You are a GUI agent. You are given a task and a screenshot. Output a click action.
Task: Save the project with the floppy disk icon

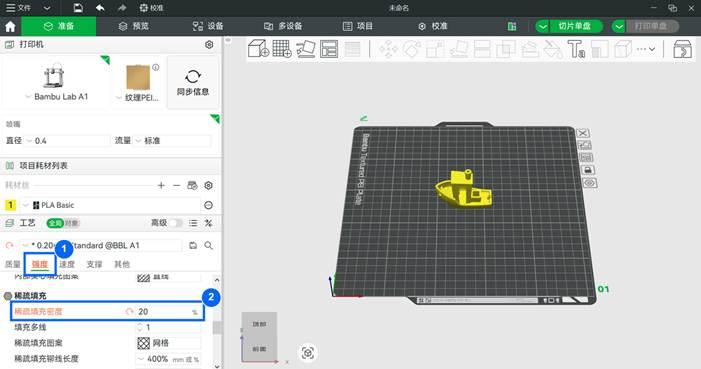pyautogui.click(x=78, y=8)
